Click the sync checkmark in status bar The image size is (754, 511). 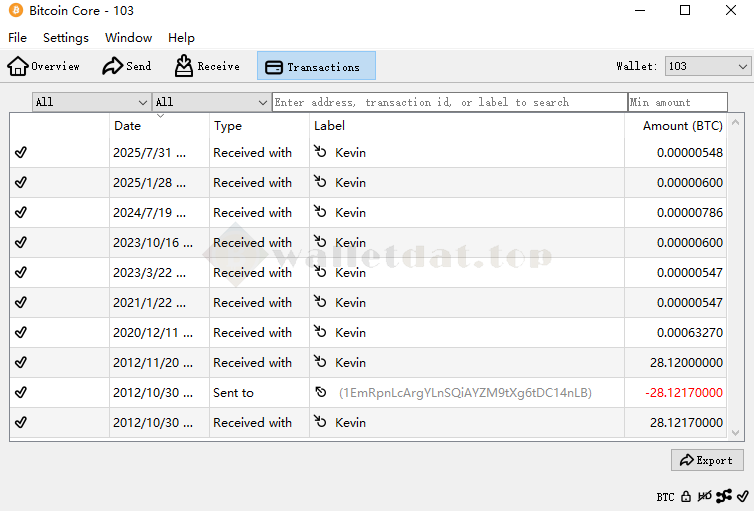coord(742,496)
